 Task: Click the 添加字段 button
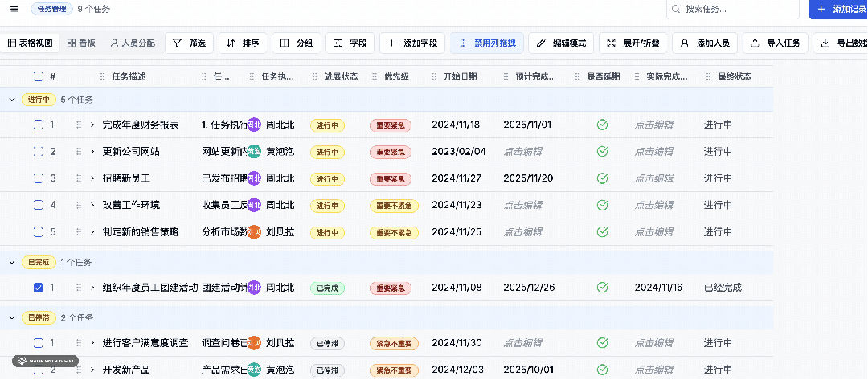click(412, 43)
